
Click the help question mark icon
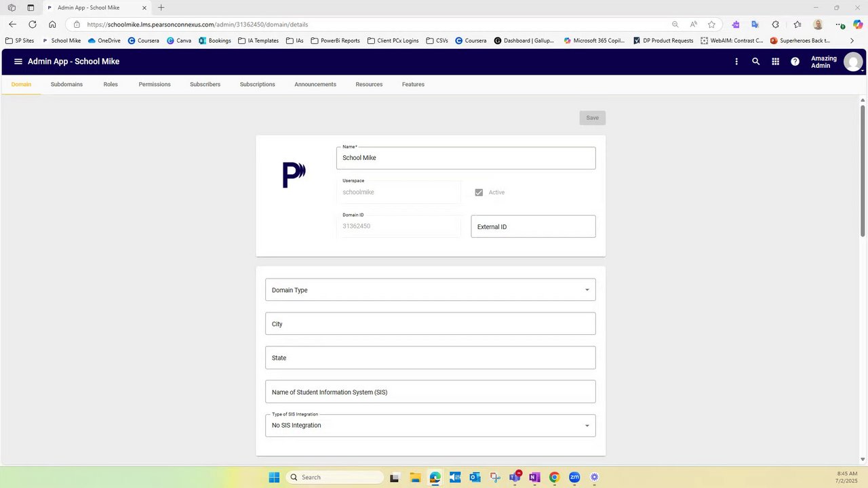(795, 62)
